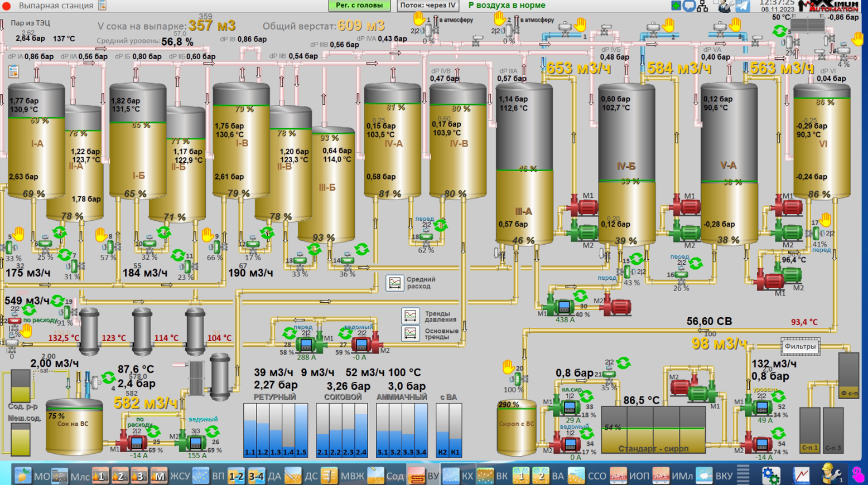This screenshot has width=868, height=485.
Task: Open the Млс screen icon
Action: [60, 476]
